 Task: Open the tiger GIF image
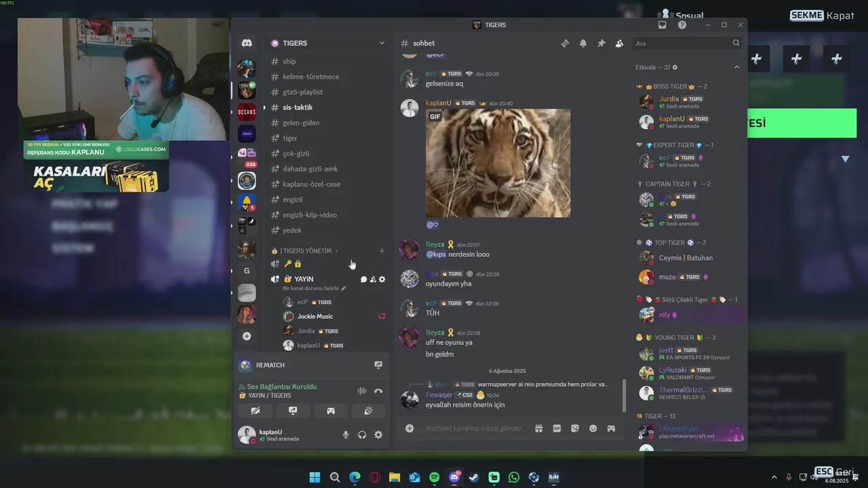click(x=498, y=163)
